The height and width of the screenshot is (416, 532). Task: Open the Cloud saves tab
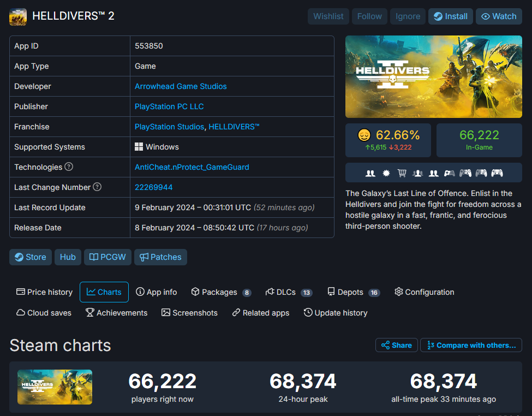(44, 313)
